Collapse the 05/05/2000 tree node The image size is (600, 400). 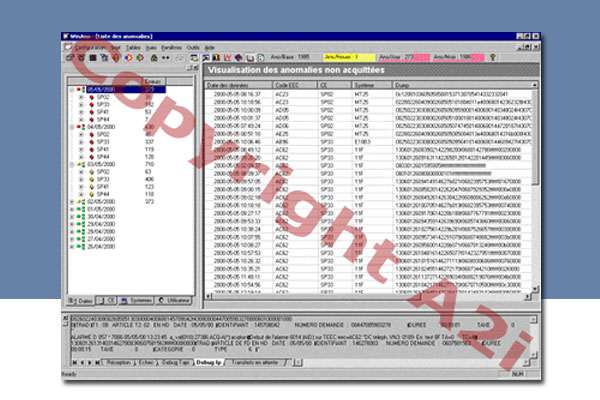point(71,89)
